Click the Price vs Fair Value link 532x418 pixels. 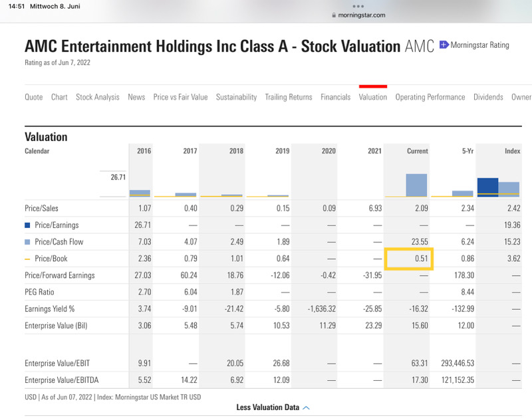(x=180, y=96)
